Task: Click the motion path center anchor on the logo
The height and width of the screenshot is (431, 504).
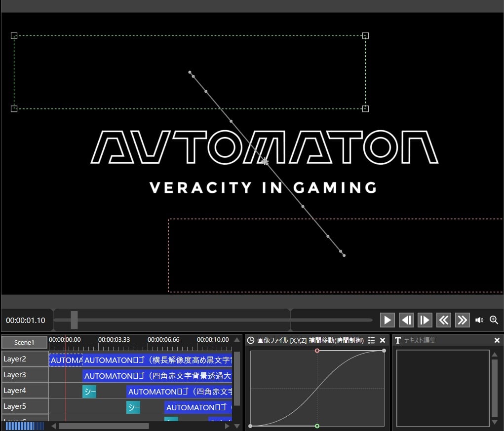Action: (x=265, y=161)
